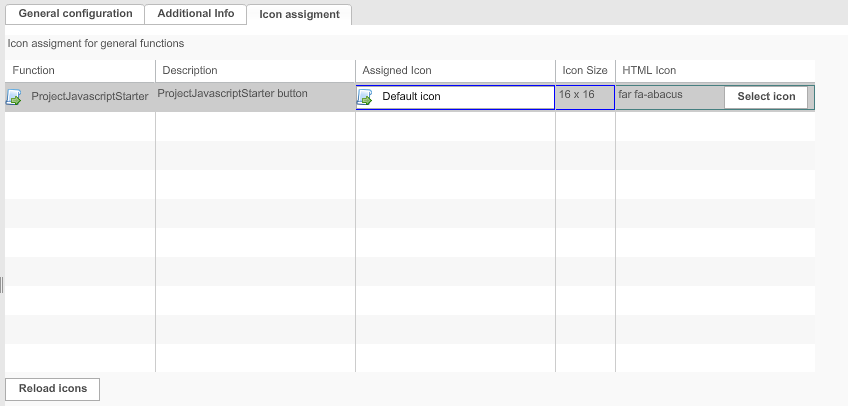848x406 pixels.
Task: Open the General configuration tab
Action: 75,14
